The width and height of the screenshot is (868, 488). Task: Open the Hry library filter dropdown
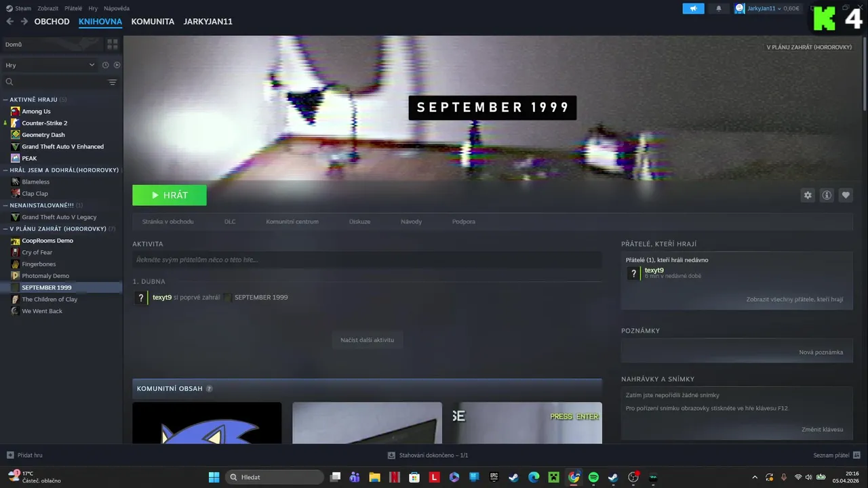click(x=50, y=65)
